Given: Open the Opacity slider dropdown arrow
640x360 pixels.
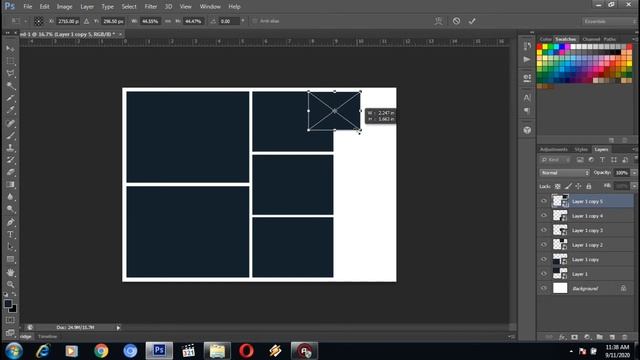Looking at the screenshot, I should tap(634, 173).
